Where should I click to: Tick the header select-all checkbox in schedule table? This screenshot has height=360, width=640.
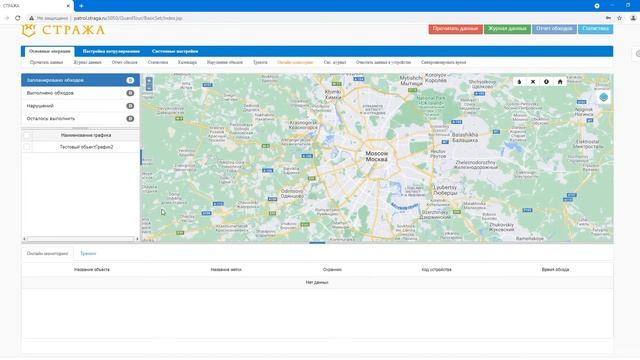pos(27,135)
